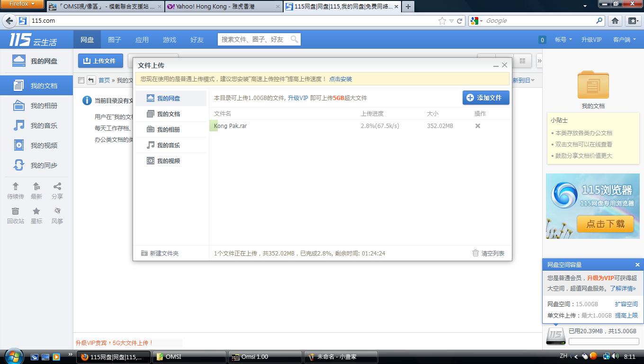Click the magnifier icon in 115 search box
Viewport: 644px width, 364px height.
[295, 39]
